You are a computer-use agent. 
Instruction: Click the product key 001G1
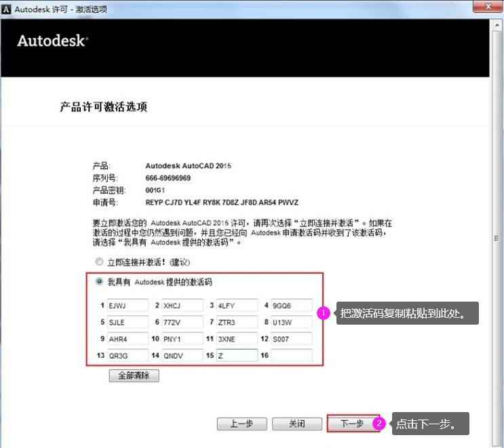[x=155, y=190]
